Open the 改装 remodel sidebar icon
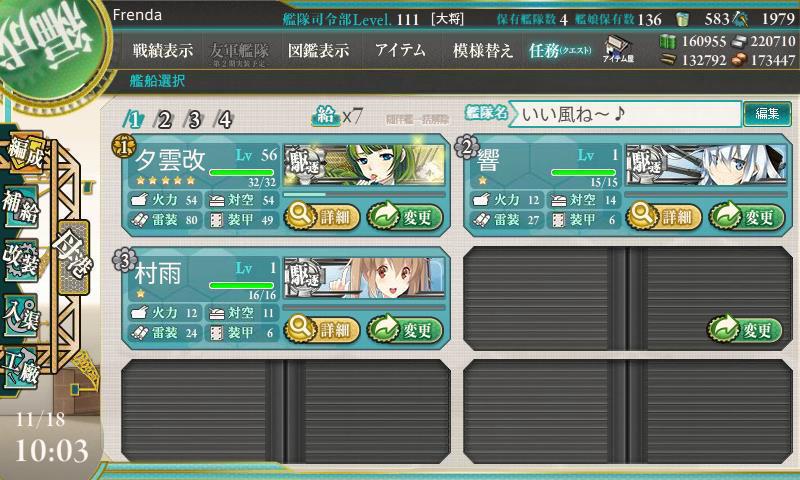Viewport: 800px width, 480px height. point(21,259)
